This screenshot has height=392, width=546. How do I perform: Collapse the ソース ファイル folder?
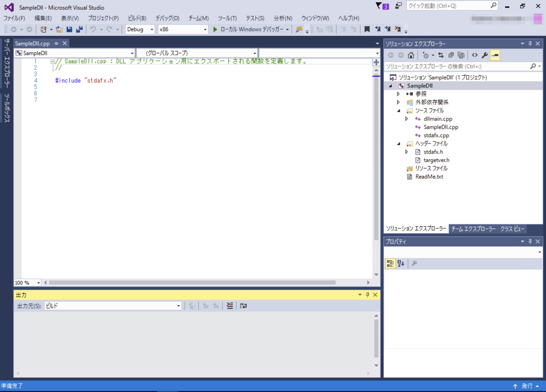[x=398, y=110]
